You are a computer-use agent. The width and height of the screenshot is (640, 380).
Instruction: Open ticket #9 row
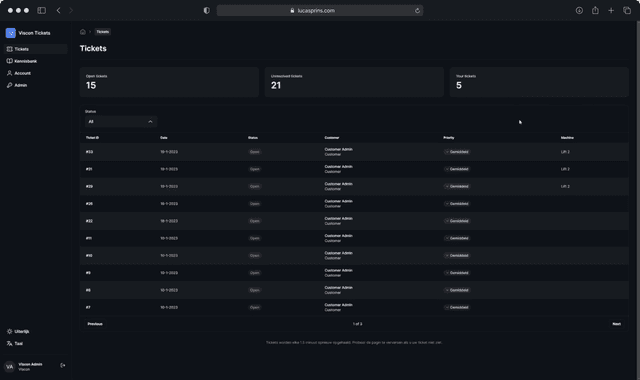(354, 273)
